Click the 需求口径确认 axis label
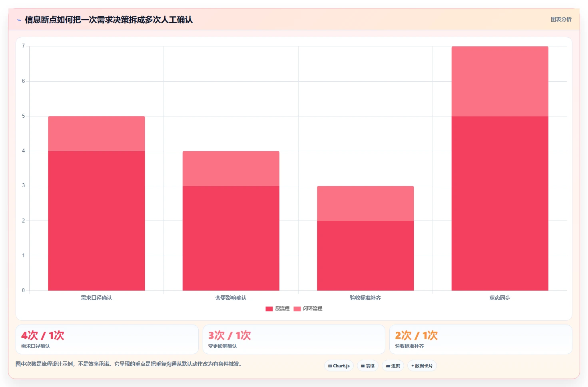This screenshot has height=387, width=588. [x=96, y=298]
